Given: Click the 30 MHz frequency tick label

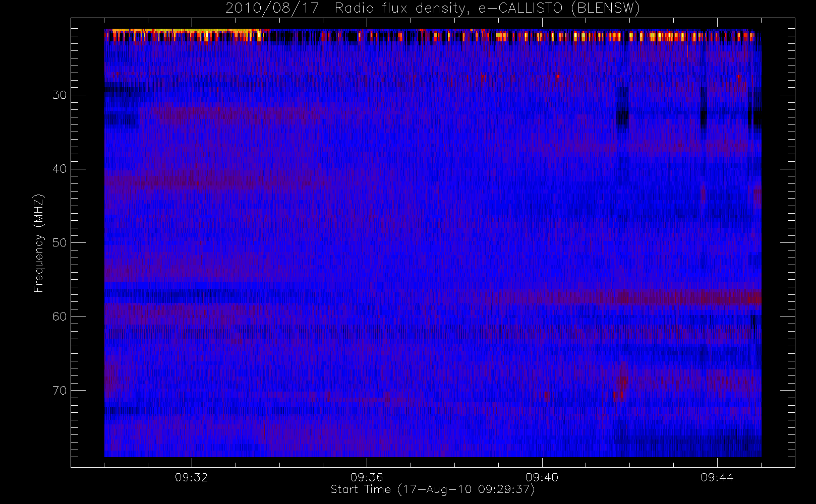Looking at the screenshot, I should click(60, 95).
